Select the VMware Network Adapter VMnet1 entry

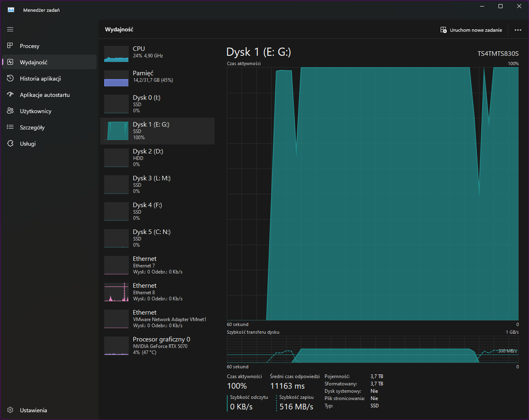pyautogui.click(x=157, y=319)
